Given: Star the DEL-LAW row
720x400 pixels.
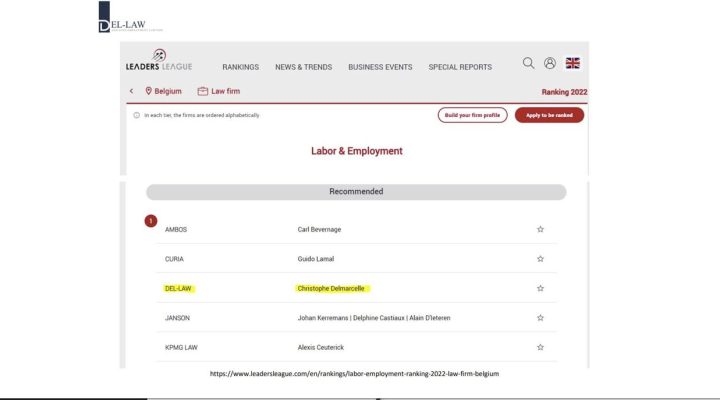Looking at the screenshot, I should click(540, 288).
